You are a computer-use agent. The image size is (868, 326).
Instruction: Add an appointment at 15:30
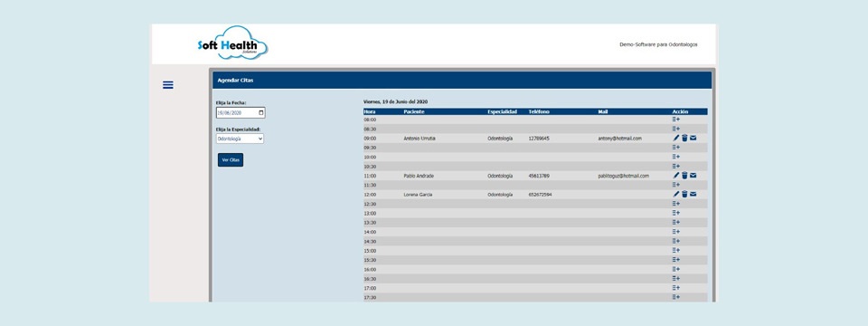pyautogui.click(x=676, y=260)
